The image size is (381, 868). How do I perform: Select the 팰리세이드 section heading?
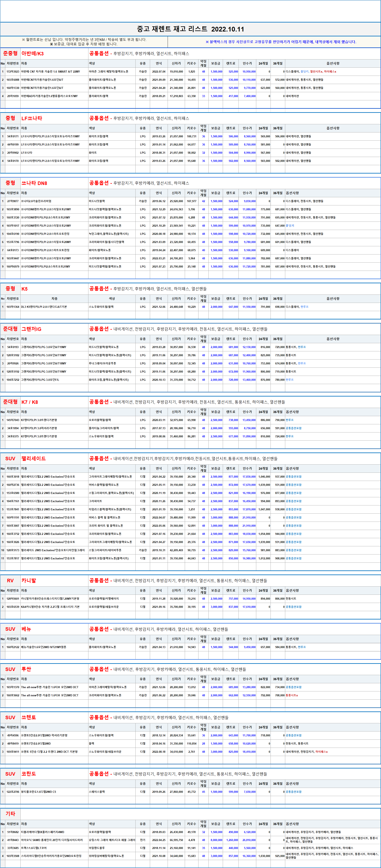click(x=34, y=459)
